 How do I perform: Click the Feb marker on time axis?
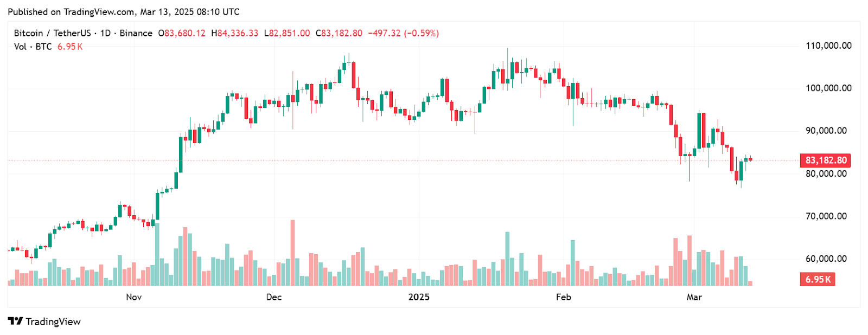coord(564,297)
